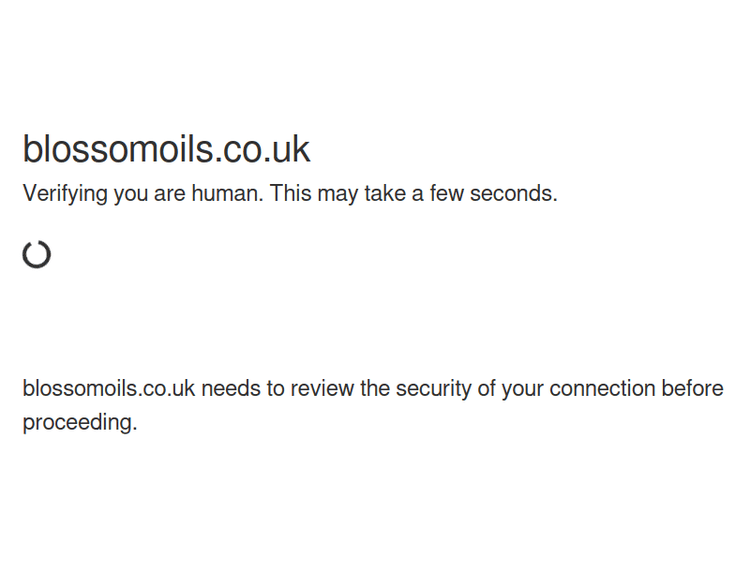
Task: Click the blossomoils.co.uk page heading
Action: pyautogui.click(x=166, y=149)
